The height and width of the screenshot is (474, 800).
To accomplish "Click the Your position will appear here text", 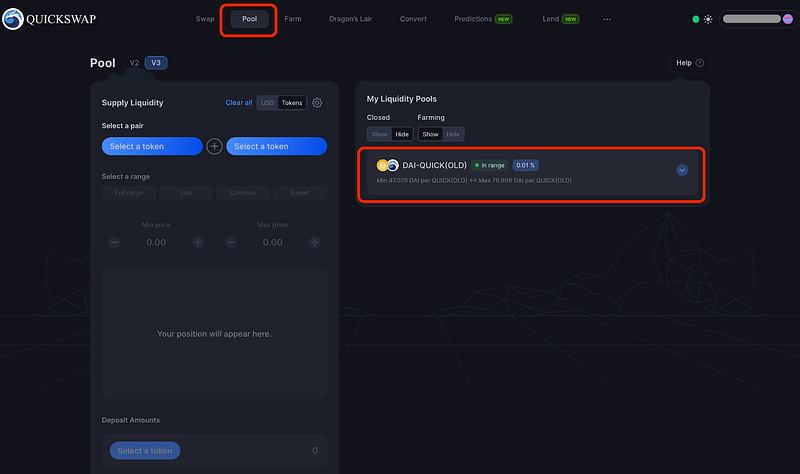I will click(x=214, y=334).
